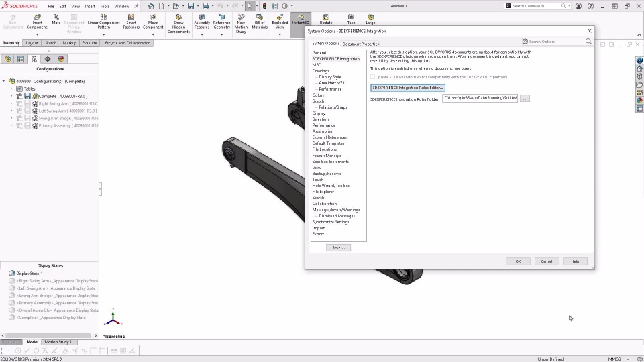Screen dimensions: 644x362
Task: Click the MMGS units status entry
Action: [x=614, y=359]
